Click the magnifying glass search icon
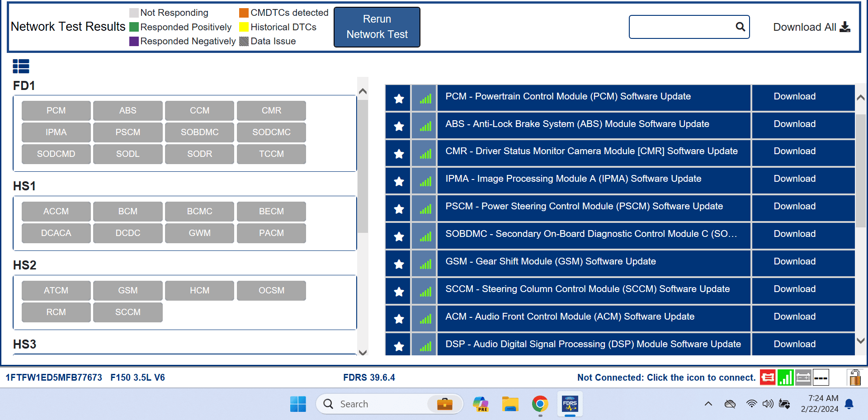This screenshot has width=868, height=420. (x=740, y=27)
